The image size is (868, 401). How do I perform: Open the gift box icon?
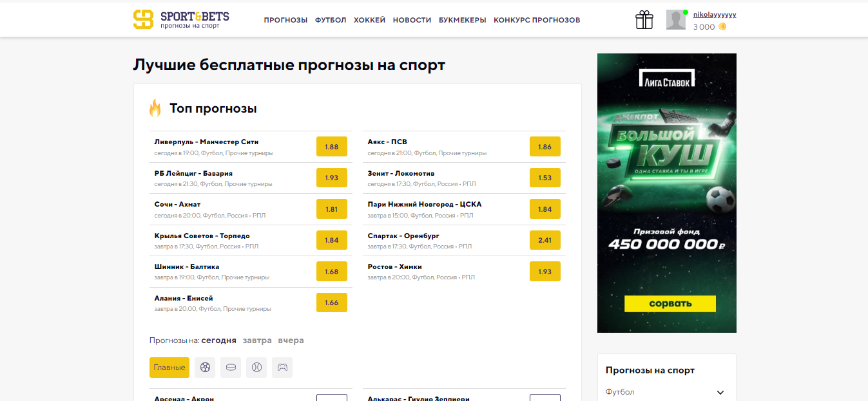coord(644,20)
